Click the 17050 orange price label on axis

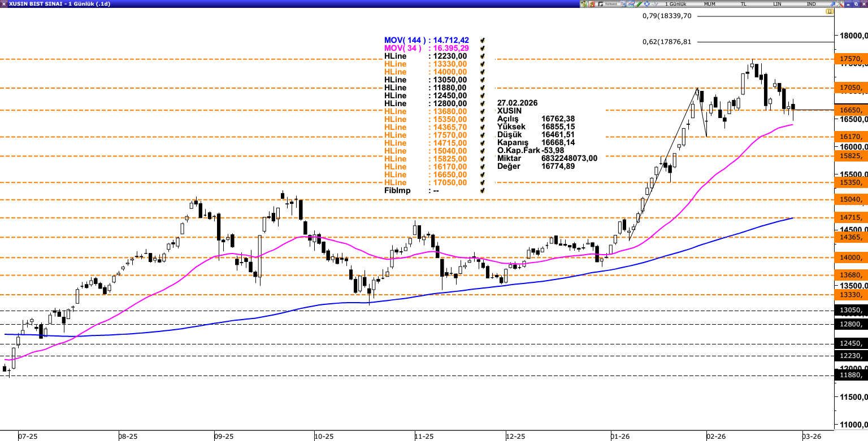point(850,88)
